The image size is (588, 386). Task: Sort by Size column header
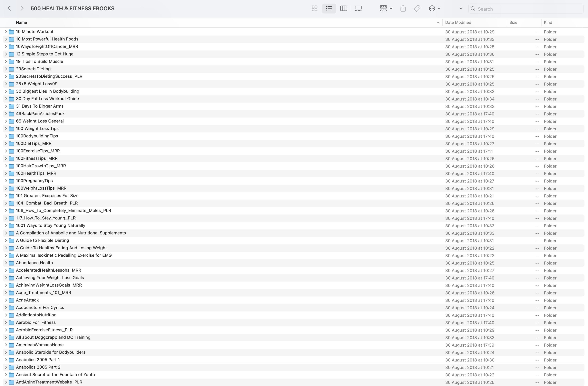pyautogui.click(x=513, y=22)
